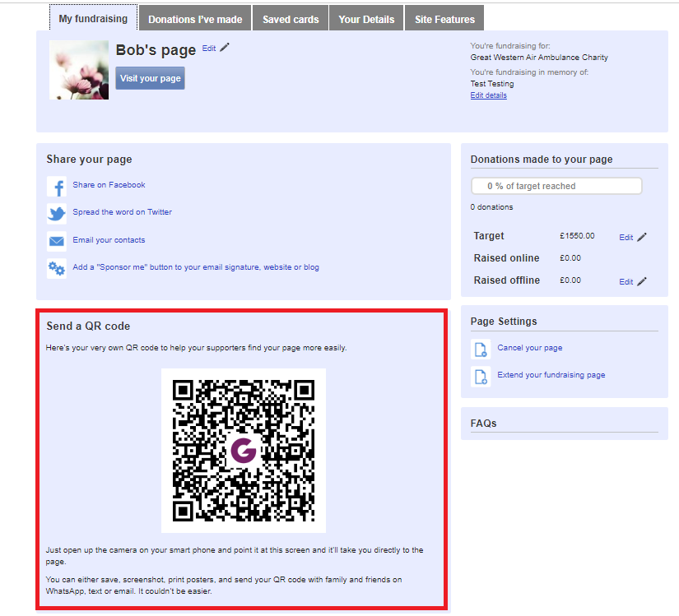Click the email envelope icon
This screenshot has height=616, width=679.
click(57, 241)
